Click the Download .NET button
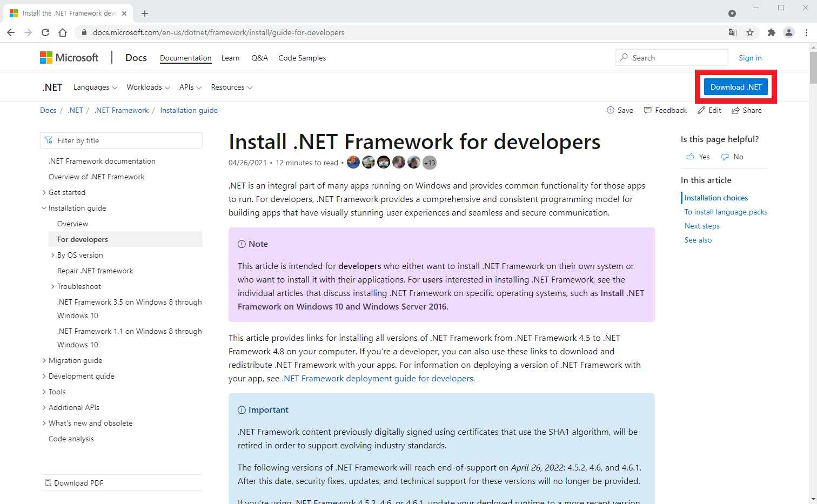 736,87
